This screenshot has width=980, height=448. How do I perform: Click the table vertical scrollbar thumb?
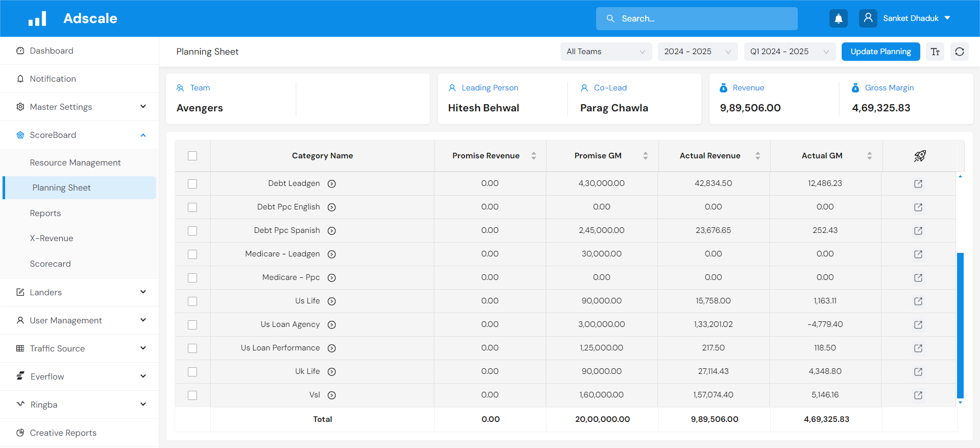960,325
